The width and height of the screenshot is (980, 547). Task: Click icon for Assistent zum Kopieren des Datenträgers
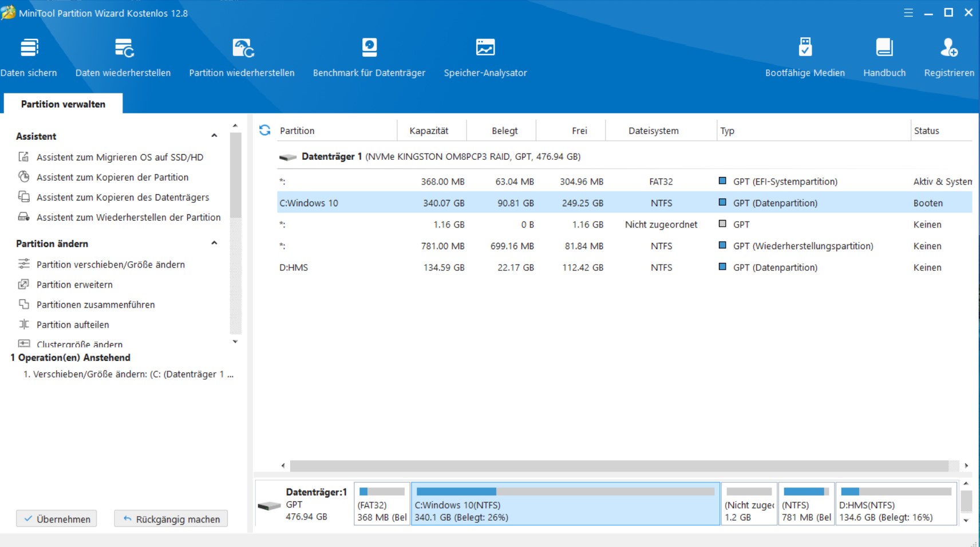23,197
